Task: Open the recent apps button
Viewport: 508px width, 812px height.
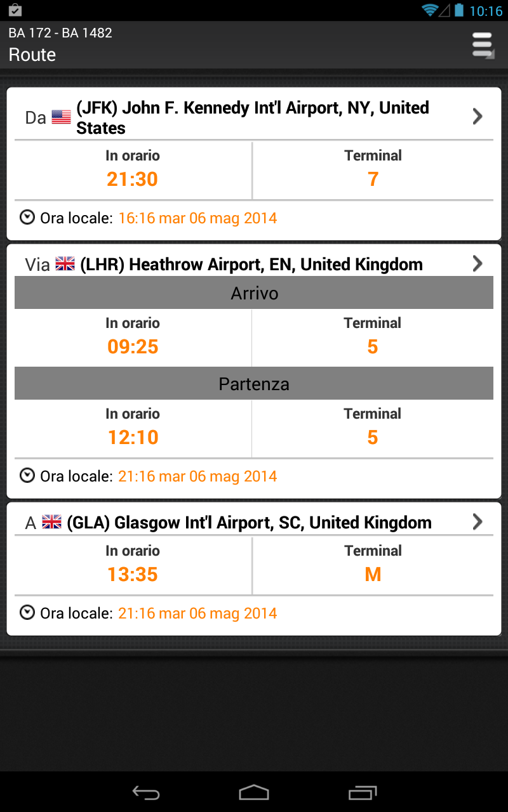Action: [363, 792]
